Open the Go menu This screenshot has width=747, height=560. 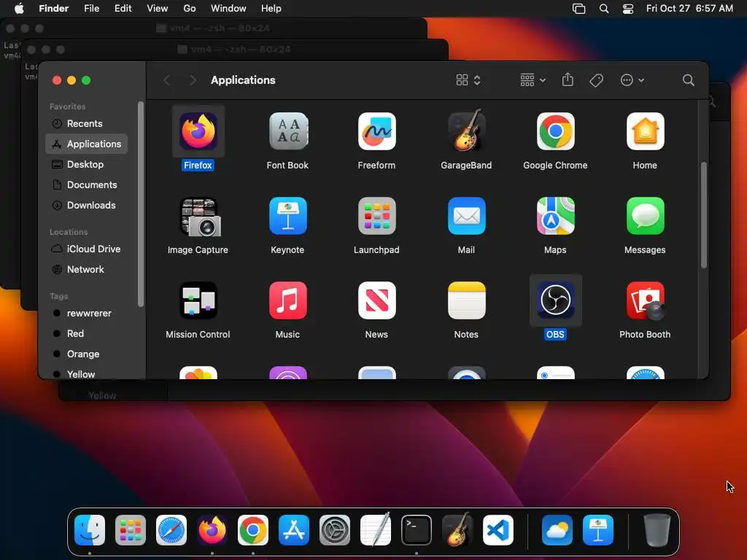tap(190, 8)
